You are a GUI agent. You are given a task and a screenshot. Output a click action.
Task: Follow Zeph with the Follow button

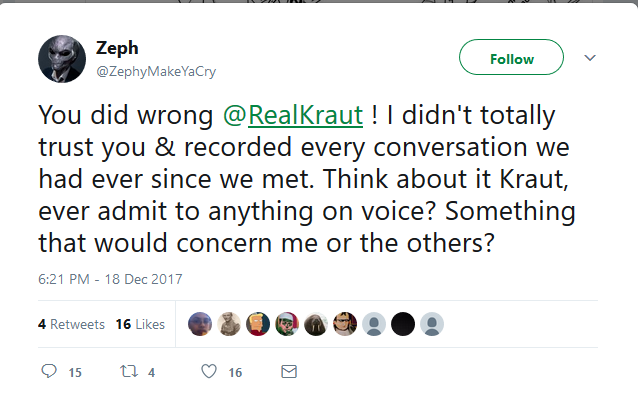[511, 57]
